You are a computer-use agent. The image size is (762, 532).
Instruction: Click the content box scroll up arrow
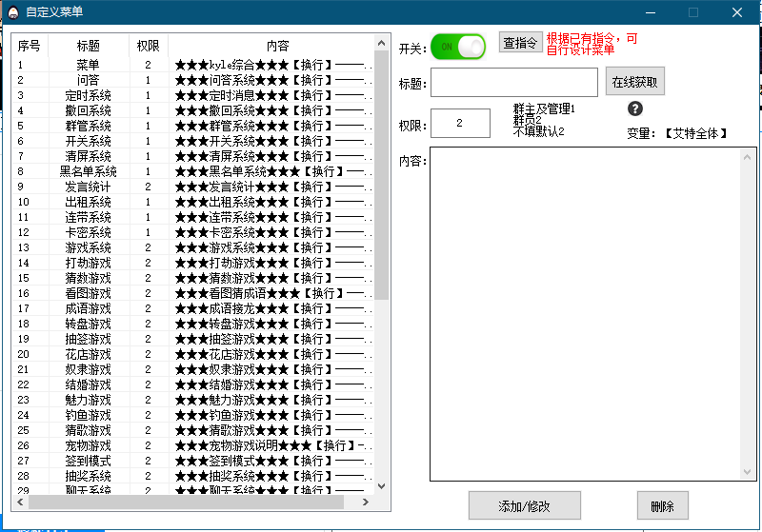[x=747, y=157]
